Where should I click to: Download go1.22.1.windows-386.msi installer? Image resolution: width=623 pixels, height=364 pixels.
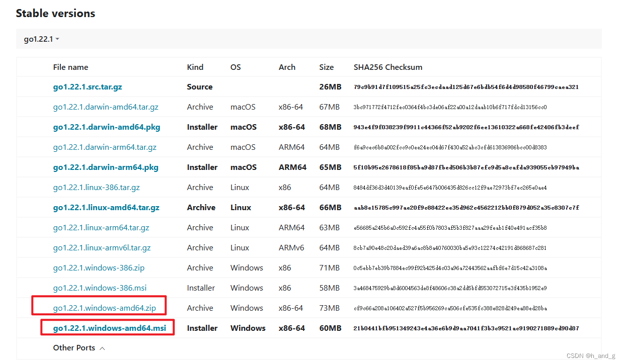[x=100, y=288]
